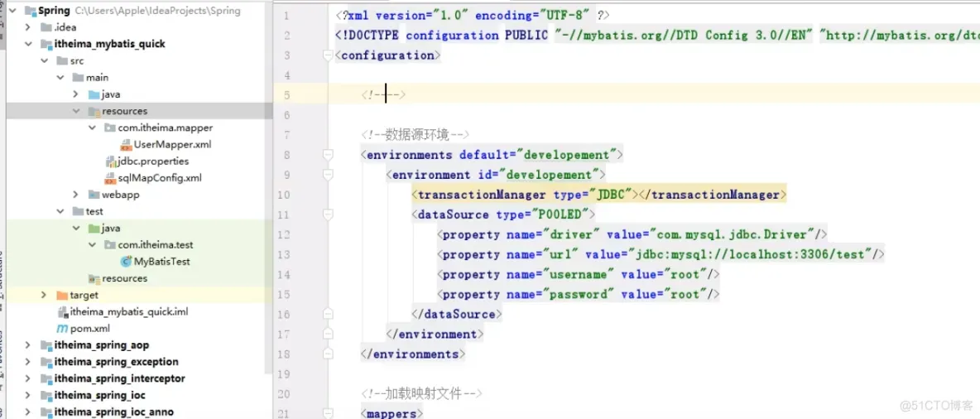Click the DOCTYPE configuration declaration line
The width and height of the screenshot is (980, 419).
[657, 35]
